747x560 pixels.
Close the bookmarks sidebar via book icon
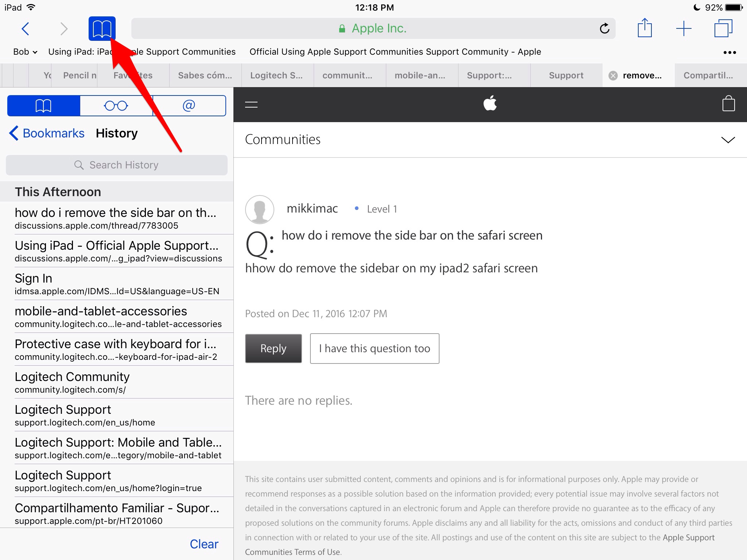point(102,28)
